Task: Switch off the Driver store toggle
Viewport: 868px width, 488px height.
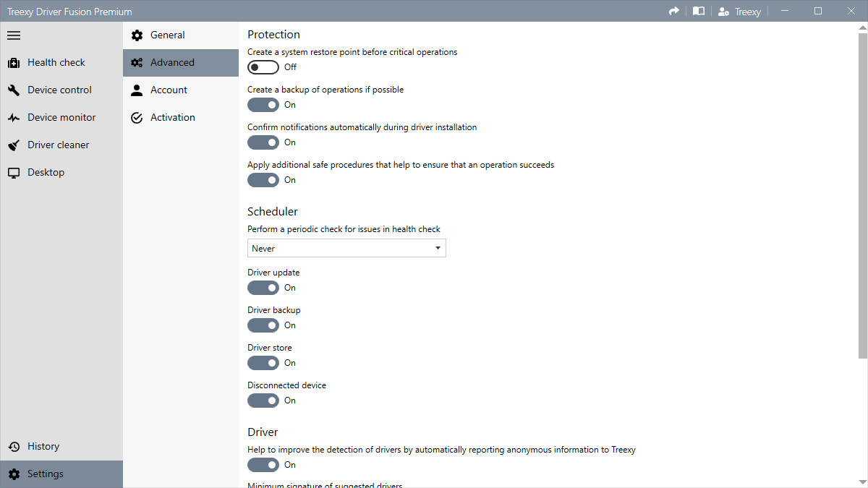Action: pyautogui.click(x=263, y=363)
